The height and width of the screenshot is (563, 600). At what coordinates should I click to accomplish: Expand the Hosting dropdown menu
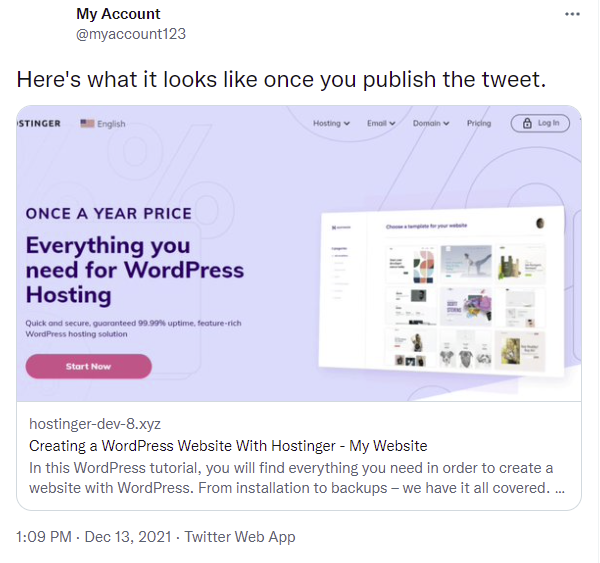coord(331,123)
